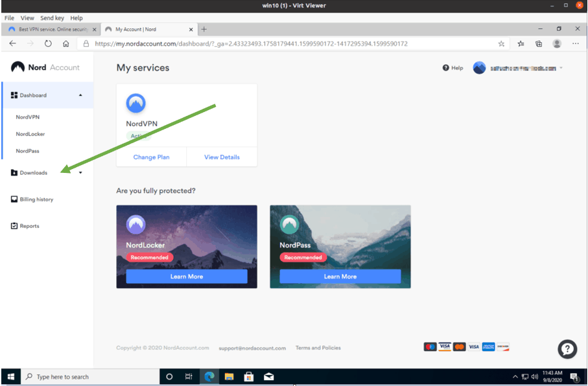Go back in the browser
This screenshot has height=386, width=588.
(x=13, y=43)
